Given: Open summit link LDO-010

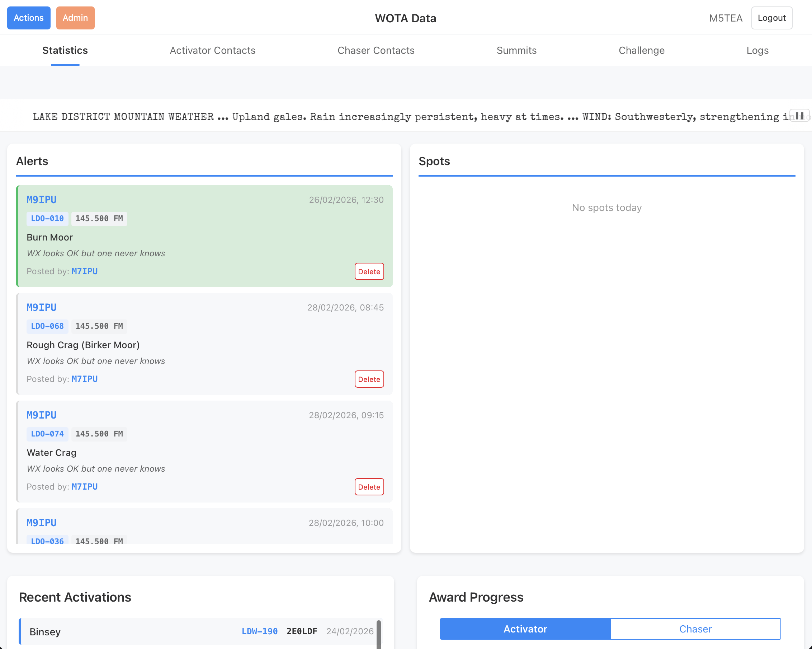Looking at the screenshot, I should [47, 219].
